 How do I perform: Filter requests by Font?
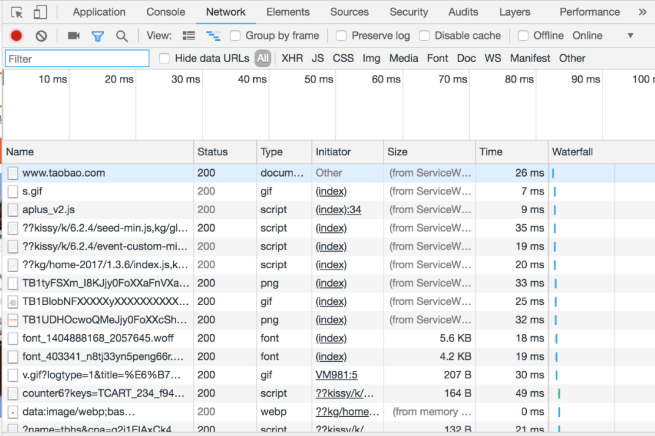point(437,58)
